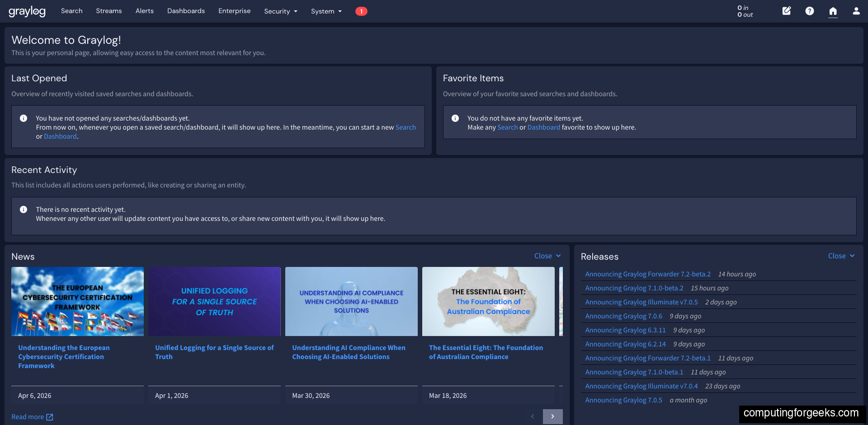This screenshot has height=425, width=868.
Task: Open the user profile icon
Action: pos(857,11)
